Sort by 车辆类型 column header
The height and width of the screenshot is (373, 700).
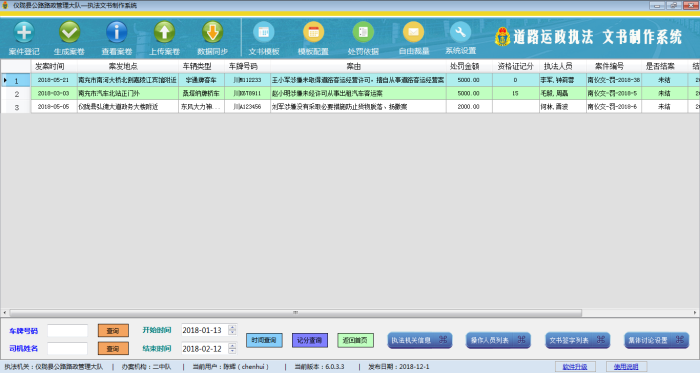click(x=201, y=66)
